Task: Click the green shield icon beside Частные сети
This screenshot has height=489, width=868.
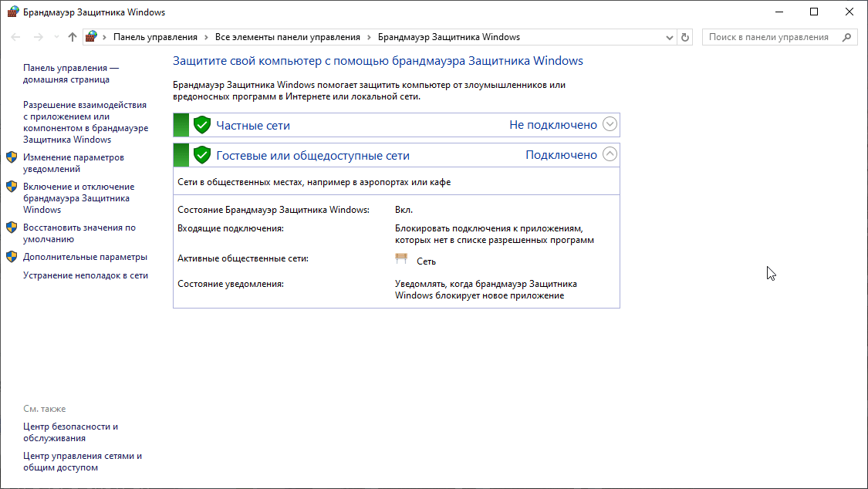Action: tap(201, 124)
